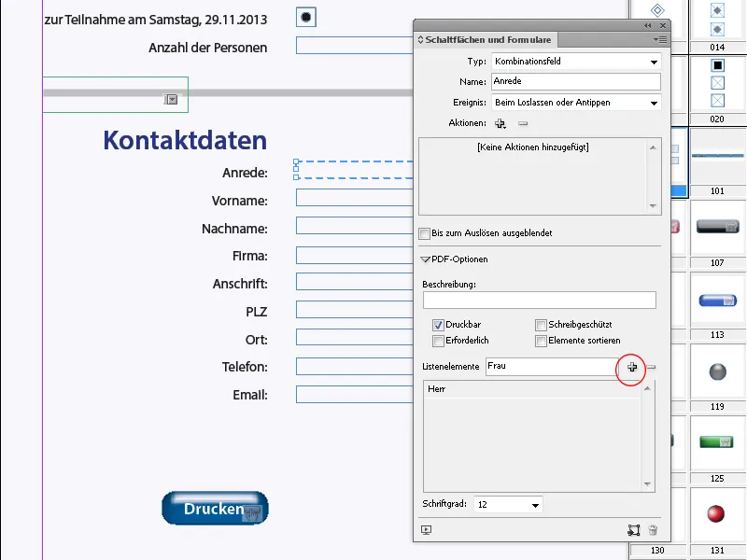Remove selected list item with minus icon

651,367
